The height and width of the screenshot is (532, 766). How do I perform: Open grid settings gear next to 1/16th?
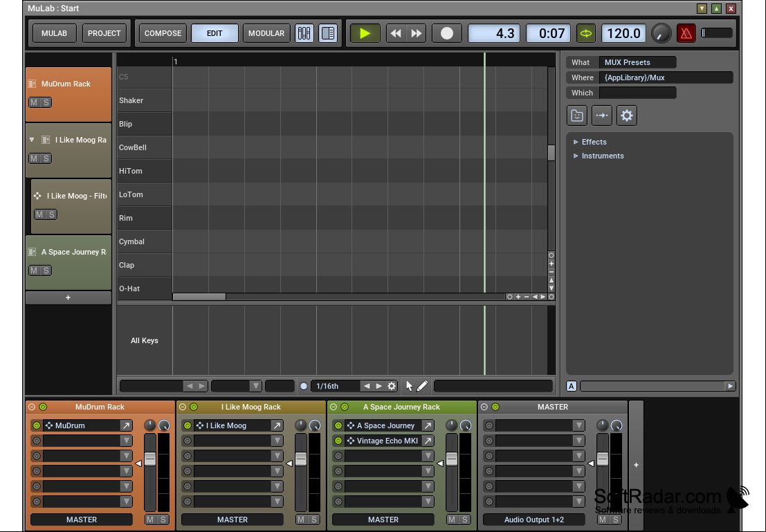click(x=392, y=386)
